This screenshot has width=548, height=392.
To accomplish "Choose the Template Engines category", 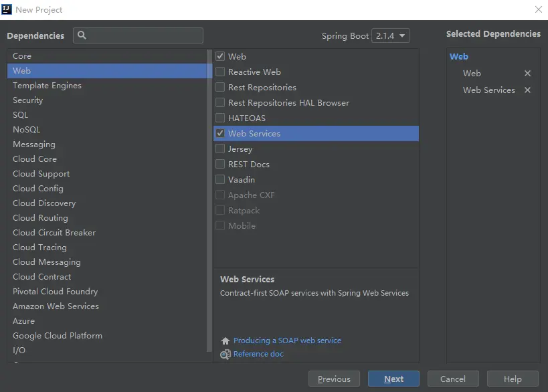I will point(47,86).
